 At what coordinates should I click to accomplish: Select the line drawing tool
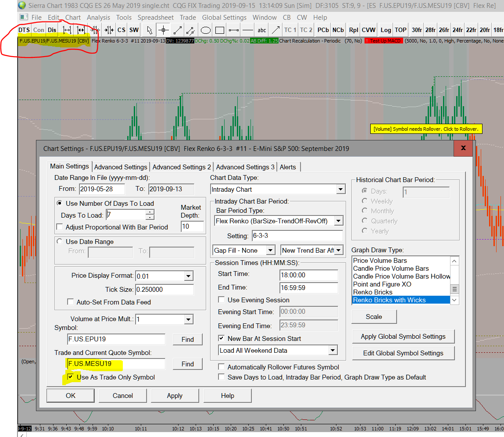point(177,30)
